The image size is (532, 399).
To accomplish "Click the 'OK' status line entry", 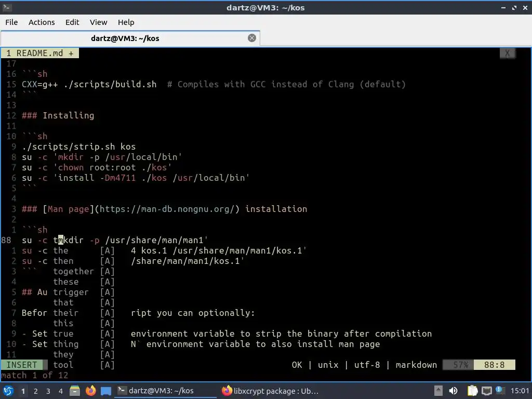I will click(x=297, y=365).
